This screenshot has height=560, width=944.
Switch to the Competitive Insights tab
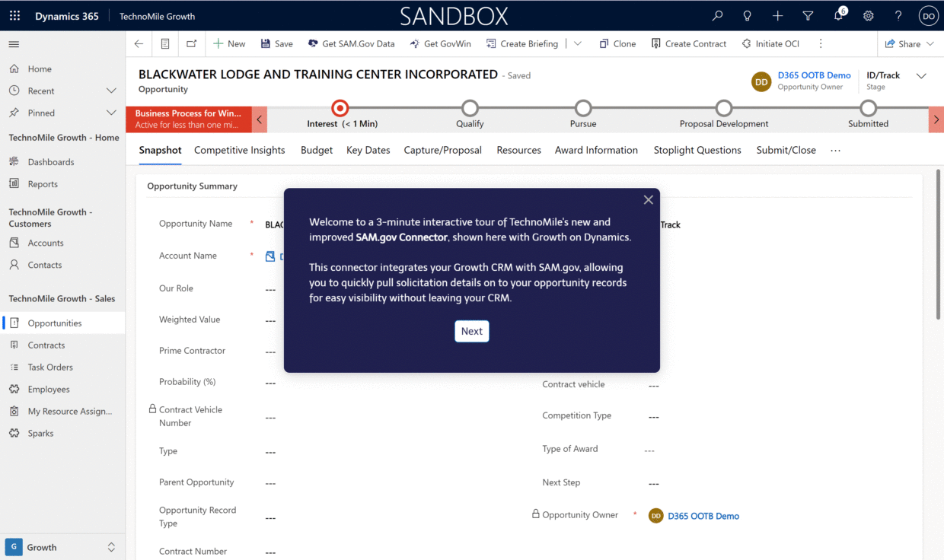240,150
